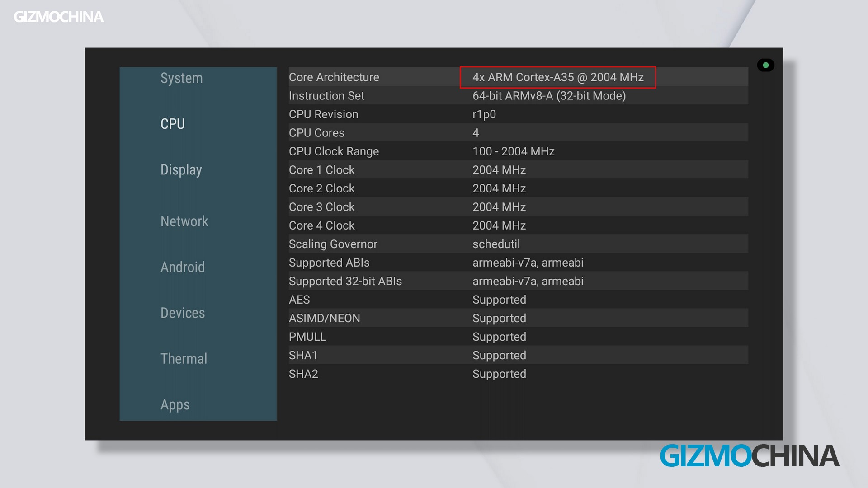Open the System section in the sidebar

tap(181, 78)
